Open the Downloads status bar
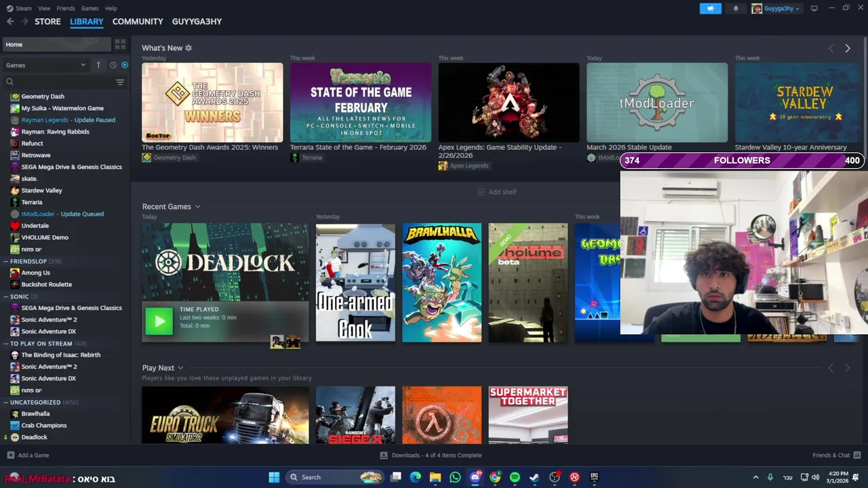 [431, 455]
